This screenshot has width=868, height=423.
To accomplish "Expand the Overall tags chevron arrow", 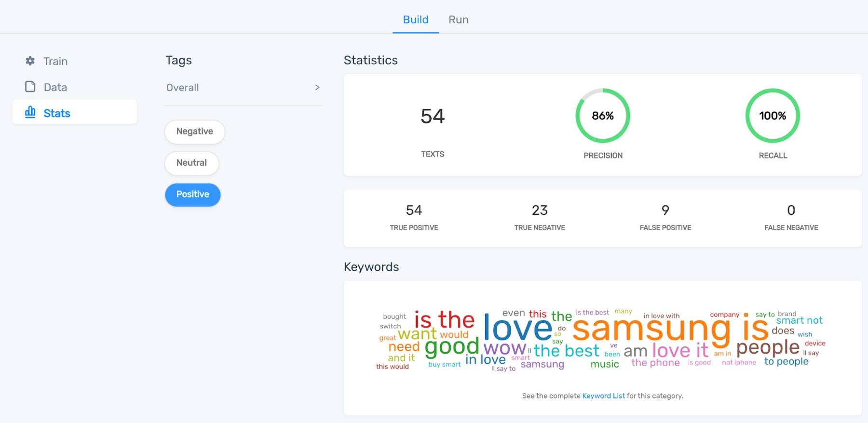I will tap(317, 88).
